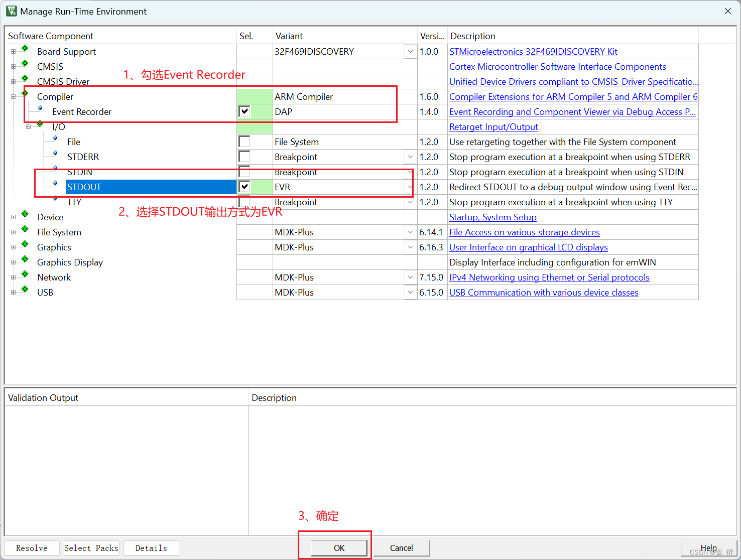Click the Compiler component diamond icon
741x560 pixels.
(x=24, y=94)
